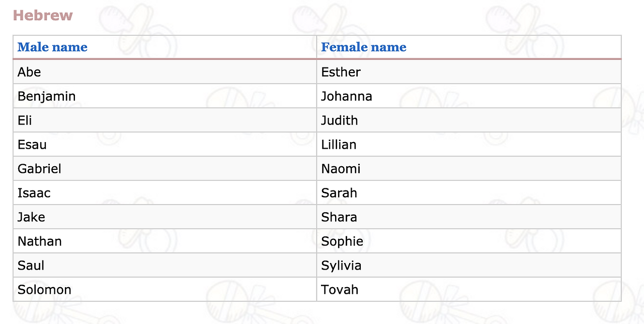Click the Female name column header
The image size is (644, 324).
pos(363,47)
